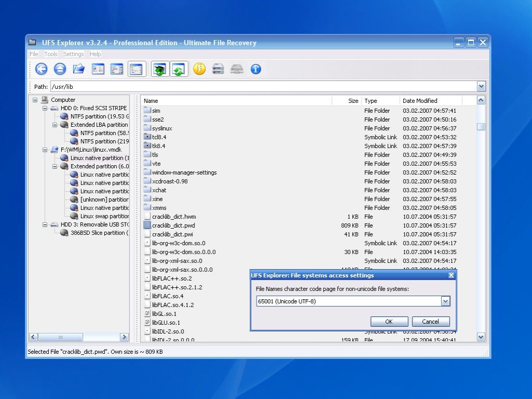Select the xchat folder icon

coord(147,190)
